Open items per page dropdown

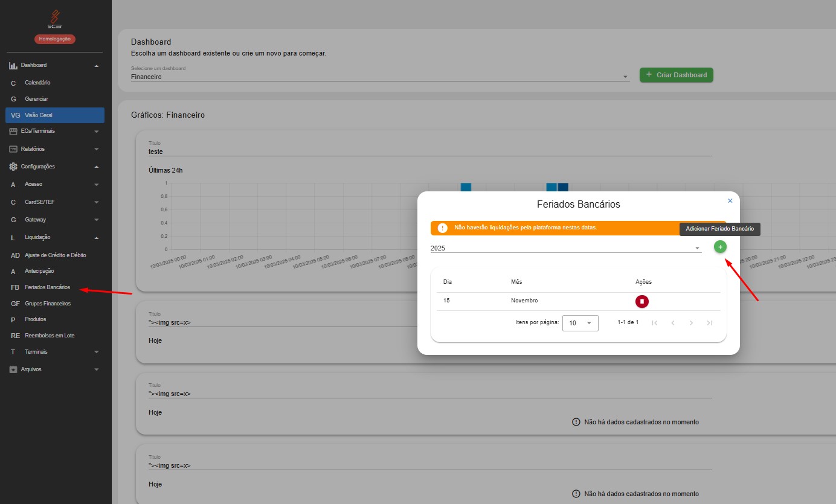580,323
